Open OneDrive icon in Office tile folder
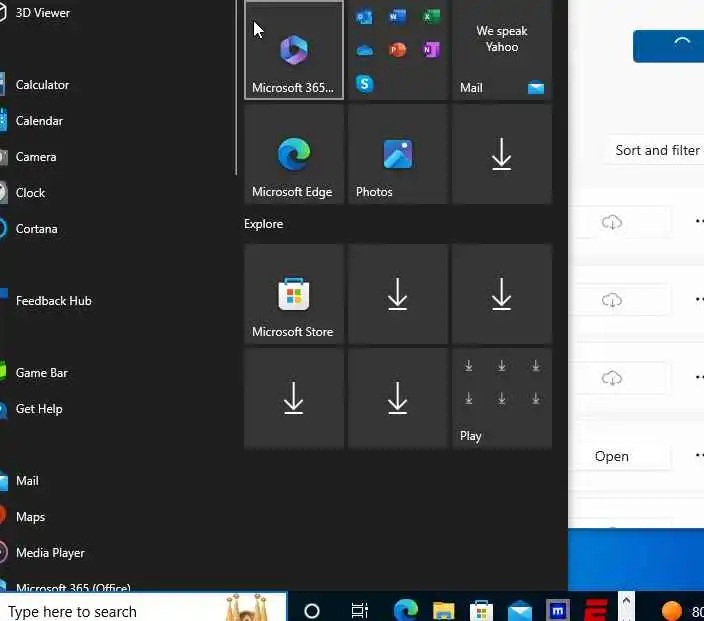The image size is (704, 621). (364, 50)
